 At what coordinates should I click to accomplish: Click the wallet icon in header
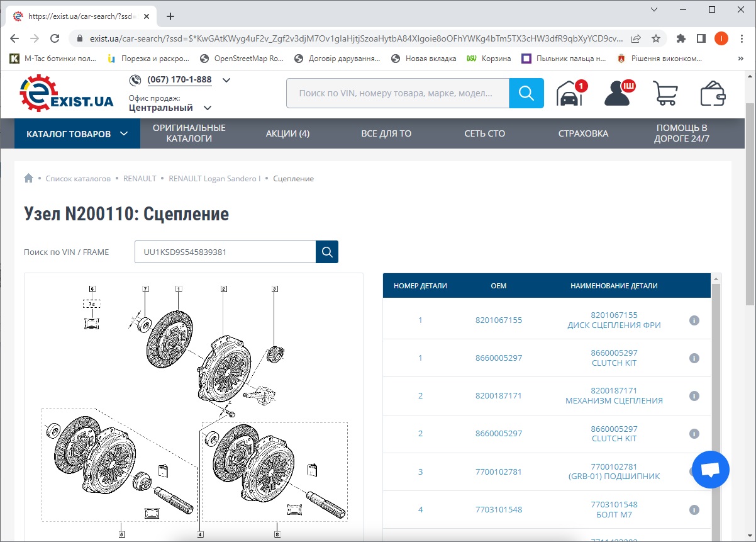[713, 93]
